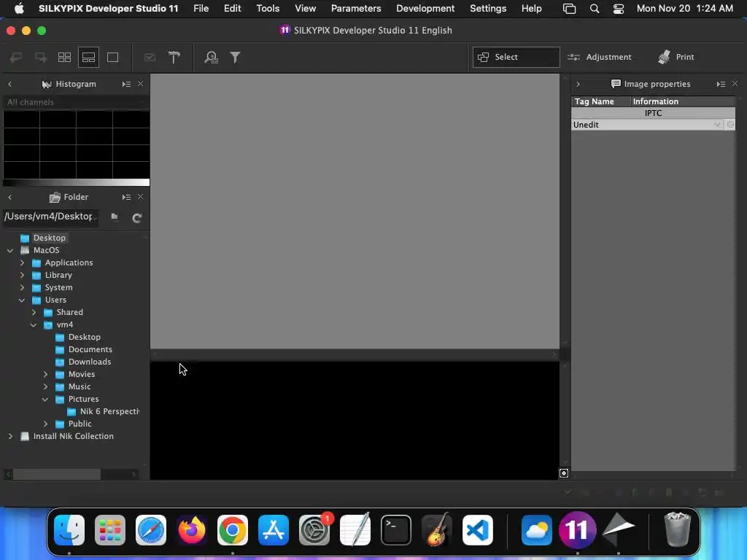Expand the Library folder node
This screenshot has width=747, height=560.
22,275
